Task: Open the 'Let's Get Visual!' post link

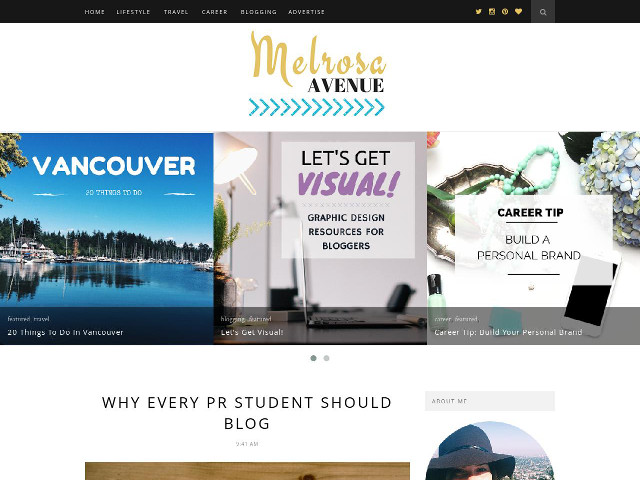Action: pos(252,332)
